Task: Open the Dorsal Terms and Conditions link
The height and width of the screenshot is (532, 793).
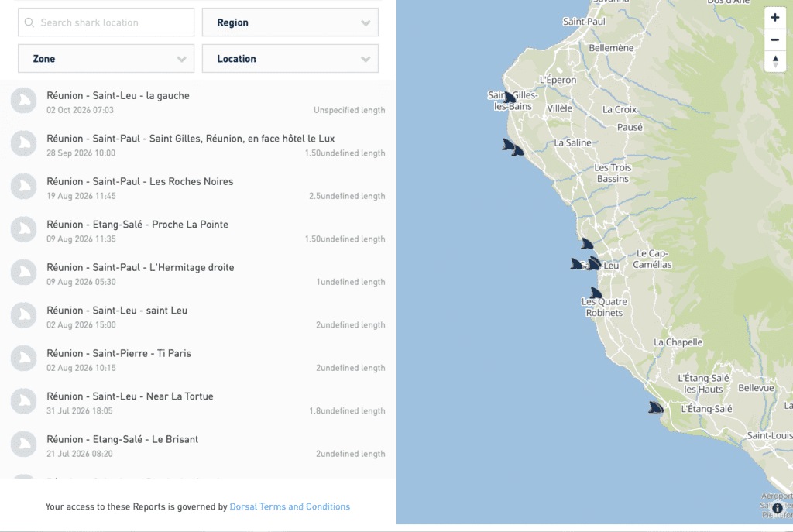Action: coord(290,506)
